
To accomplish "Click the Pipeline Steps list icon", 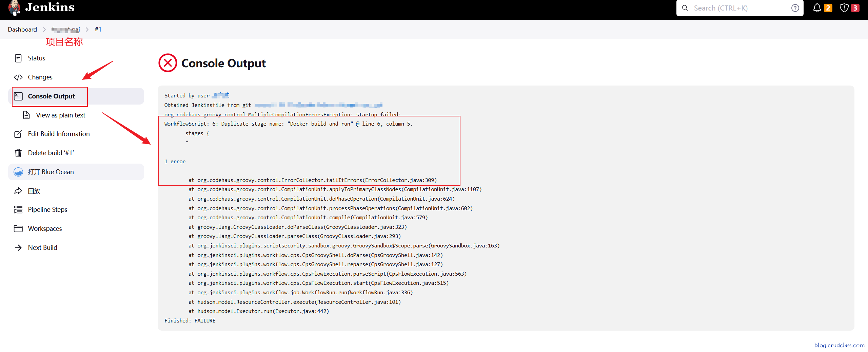I will coord(18,210).
